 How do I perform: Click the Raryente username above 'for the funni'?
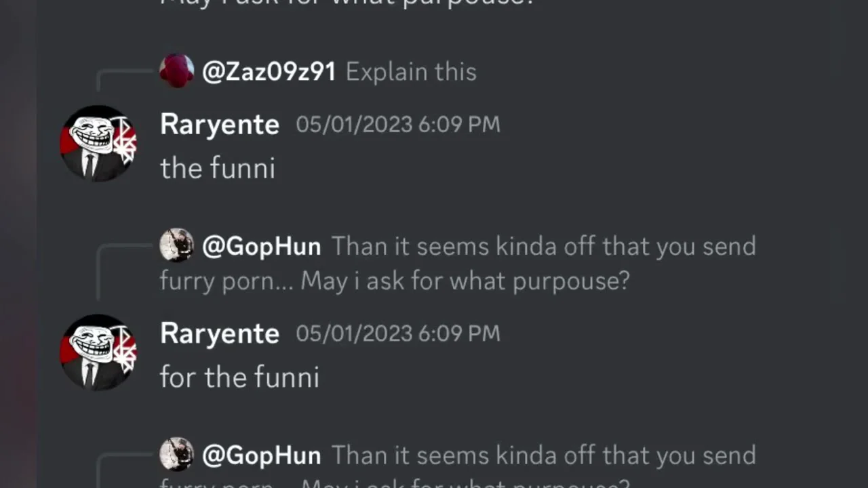(220, 333)
